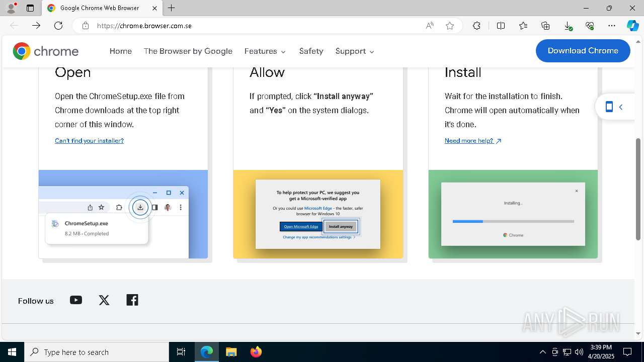The height and width of the screenshot is (362, 644).
Task: Open the Collections icon
Action: click(545, 26)
